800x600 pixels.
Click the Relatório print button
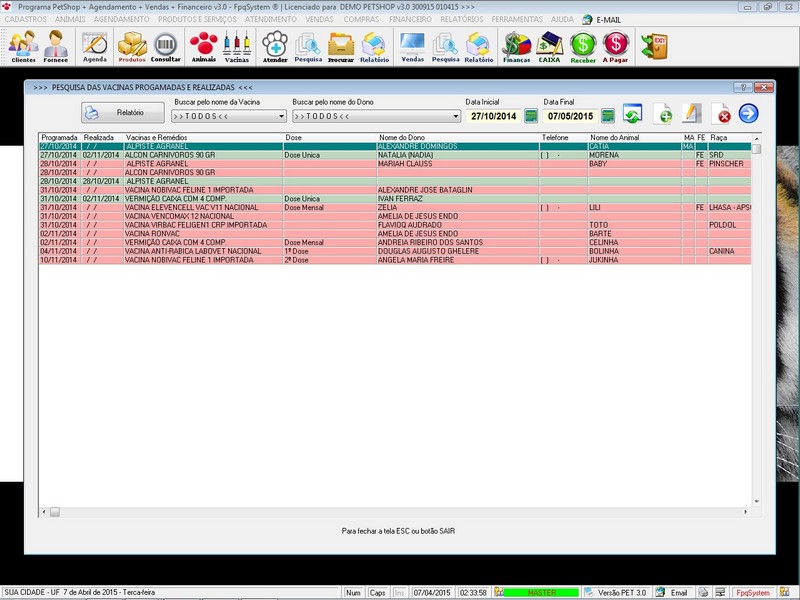point(122,112)
